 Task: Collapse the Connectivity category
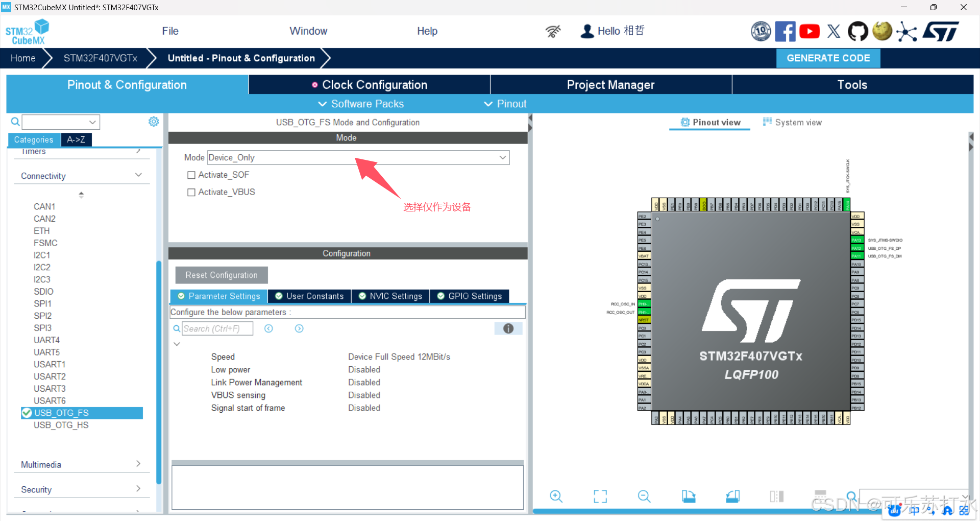pyautogui.click(x=138, y=175)
